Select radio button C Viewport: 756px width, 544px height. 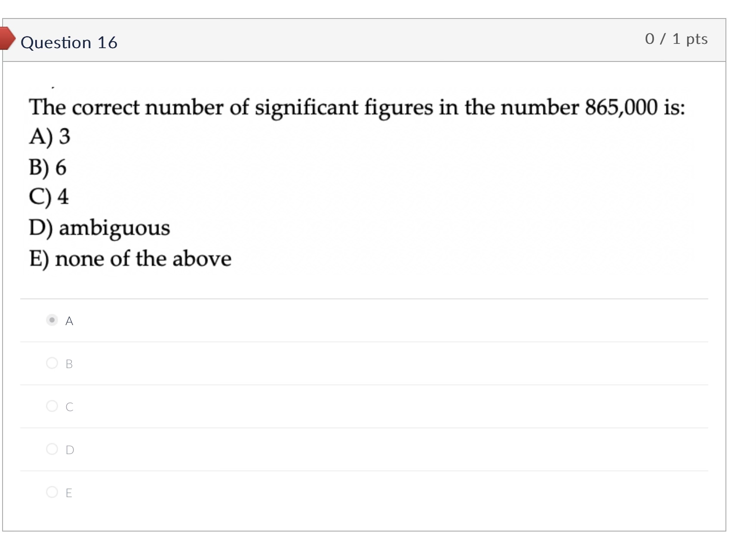[52, 406]
